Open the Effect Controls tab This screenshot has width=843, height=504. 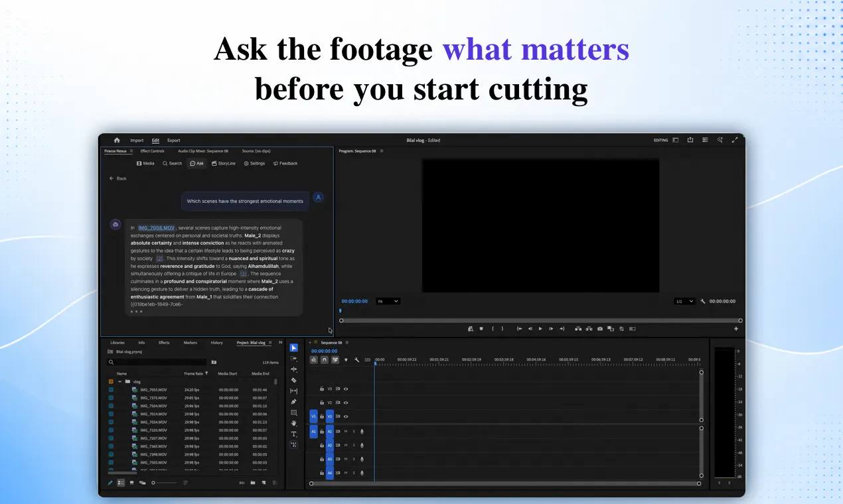point(152,151)
